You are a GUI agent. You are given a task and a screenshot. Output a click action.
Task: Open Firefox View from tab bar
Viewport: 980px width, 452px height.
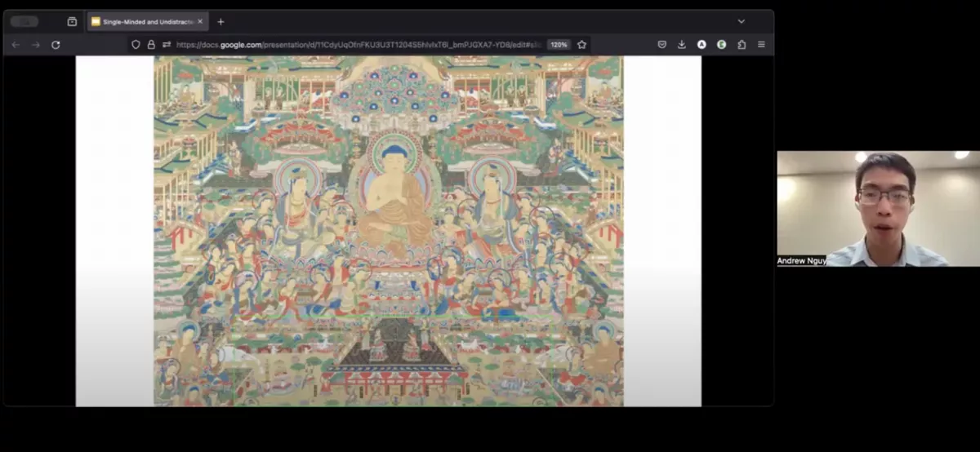pos(72,21)
